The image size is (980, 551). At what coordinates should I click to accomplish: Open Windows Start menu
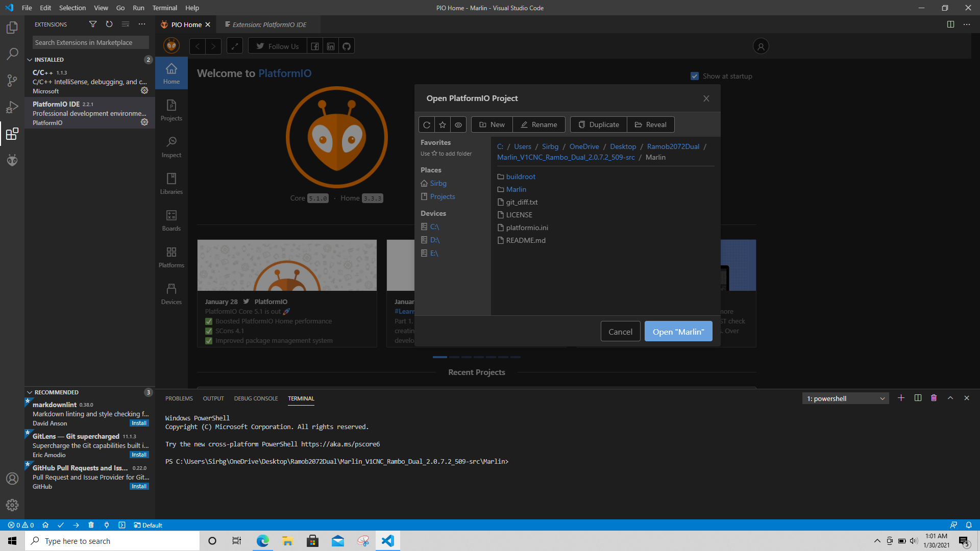(x=12, y=541)
